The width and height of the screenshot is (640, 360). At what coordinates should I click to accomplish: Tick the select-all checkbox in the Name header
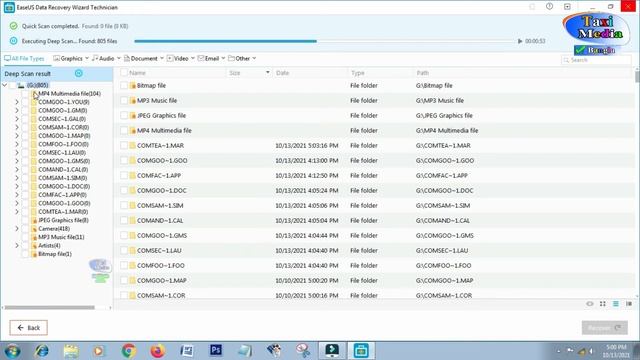[x=124, y=73]
